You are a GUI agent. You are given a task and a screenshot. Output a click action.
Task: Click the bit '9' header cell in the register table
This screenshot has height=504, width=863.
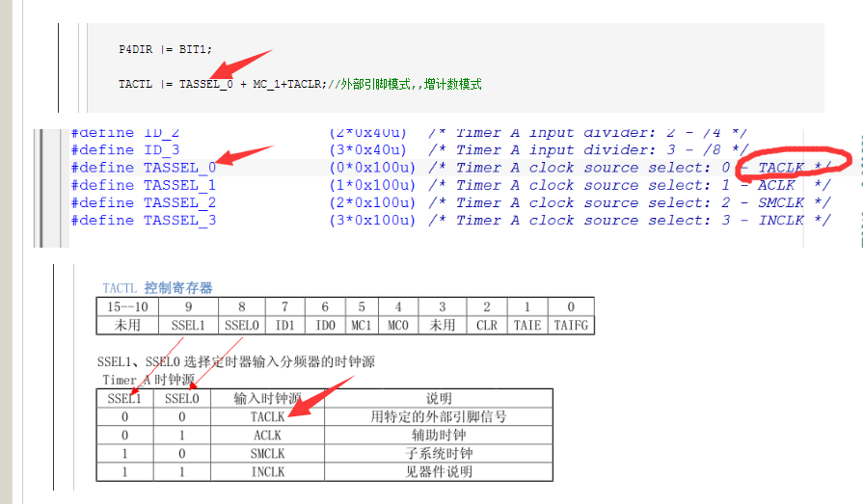188,307
